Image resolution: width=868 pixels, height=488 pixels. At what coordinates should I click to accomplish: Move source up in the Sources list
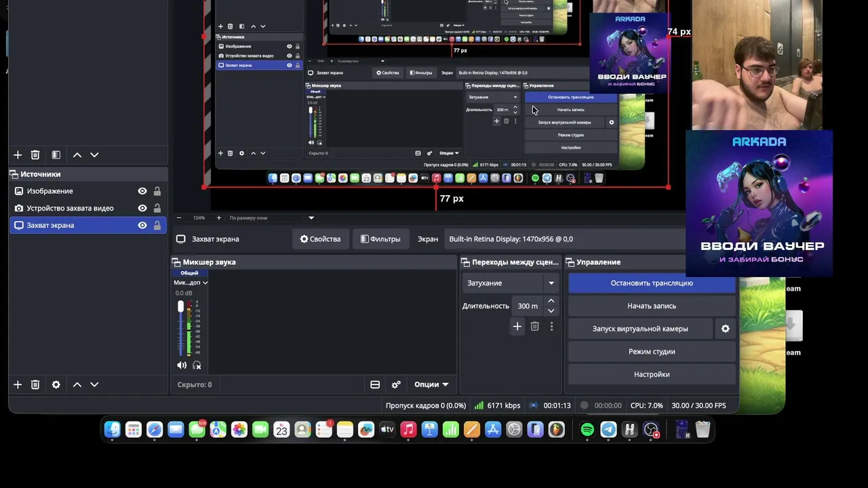[x=77, y=384]
